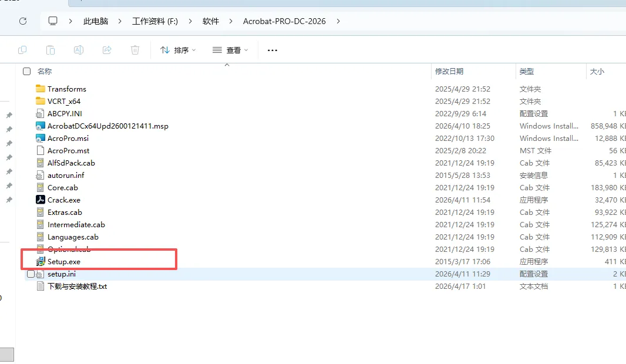Click the computer monitor icon in breadcrumb
The image size is (626, 364).
coord(53,21)
